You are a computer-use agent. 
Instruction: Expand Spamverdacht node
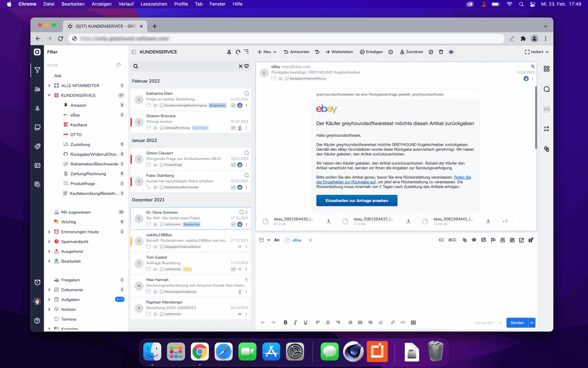coord(49,241)
